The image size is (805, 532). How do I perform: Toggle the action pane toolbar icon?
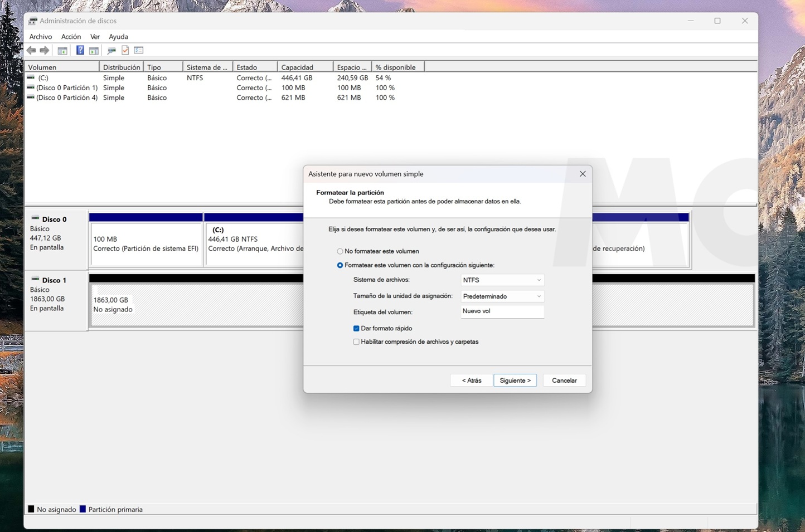click(94, 51)
